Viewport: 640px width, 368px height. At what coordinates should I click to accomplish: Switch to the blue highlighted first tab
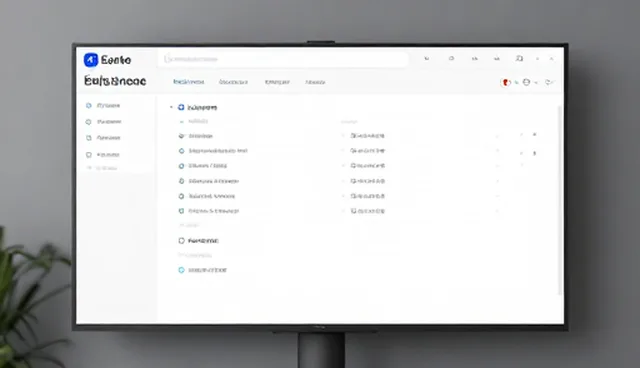[189, 82]
